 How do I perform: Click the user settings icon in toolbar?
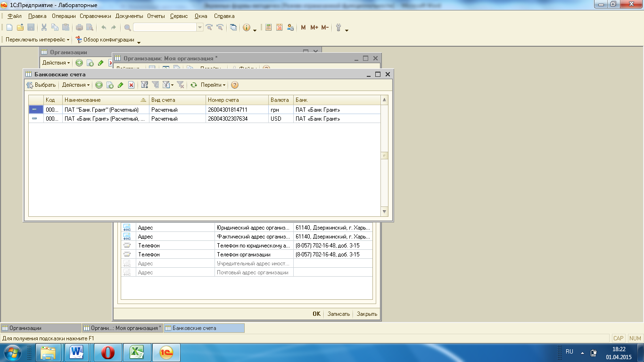pos(290,27)
